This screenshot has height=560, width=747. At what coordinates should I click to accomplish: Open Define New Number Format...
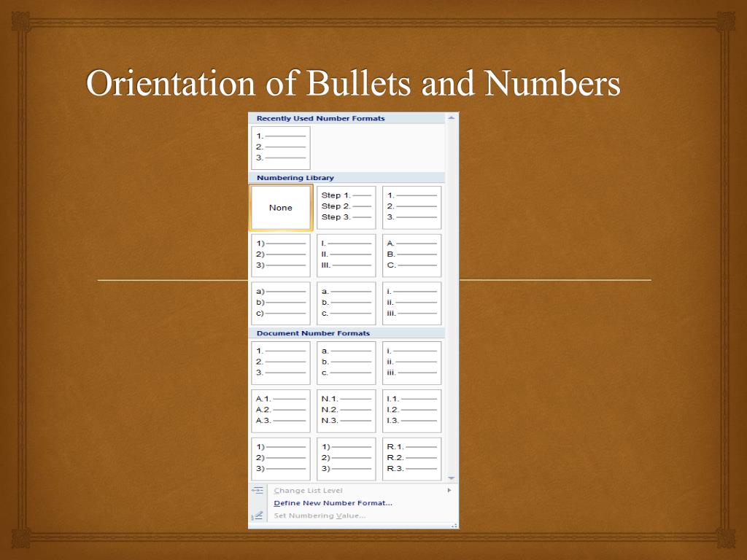click(353, 503)
